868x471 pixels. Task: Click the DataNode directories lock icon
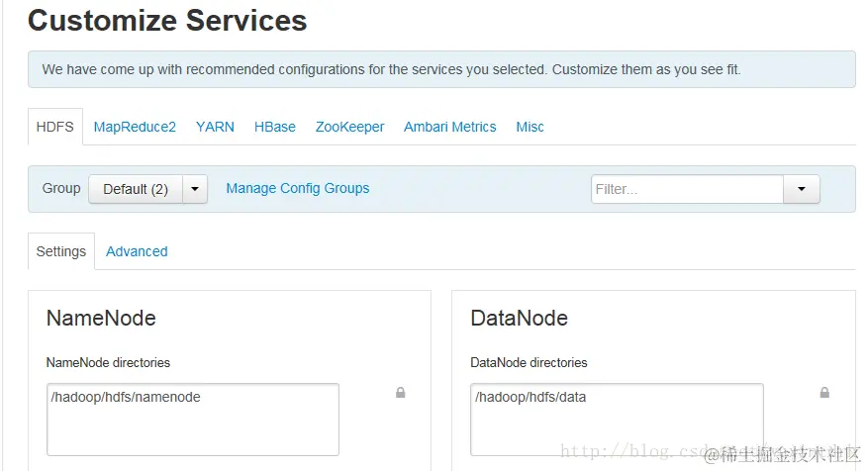tap(824, 393)
